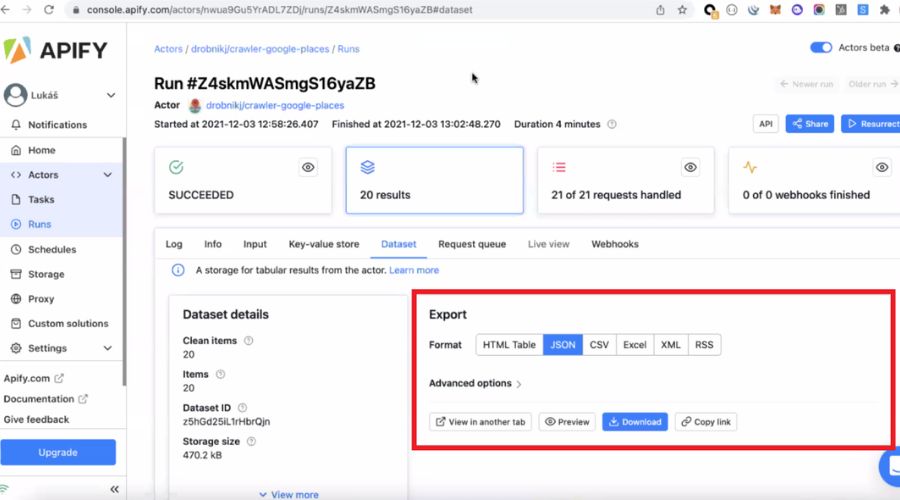900x500 pixels.
Task: Click info icon next to Storage size
Action: pyautogui.click(x=251, y=441)
